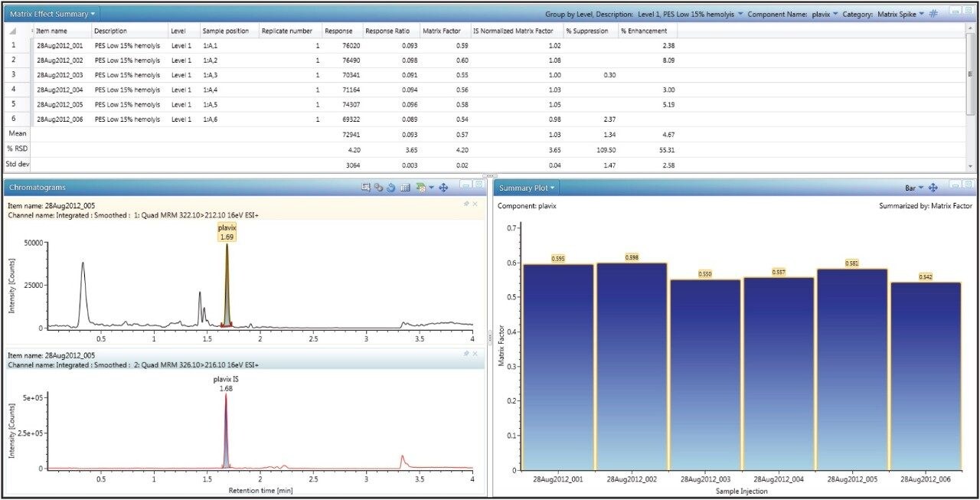Click the % Suppression column header
The height and width of the screenshot is (500, 980).
[x=590, y=31]
